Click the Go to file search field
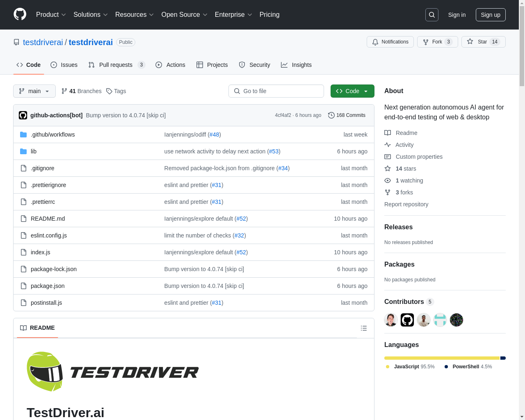The image size is (525, 420). [x=276, y=91]
